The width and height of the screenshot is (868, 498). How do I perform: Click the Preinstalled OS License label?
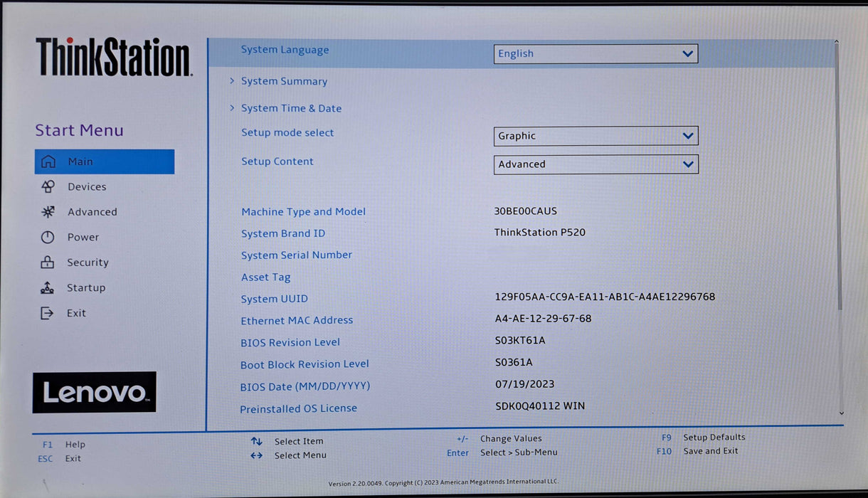(x=298, y=409)
